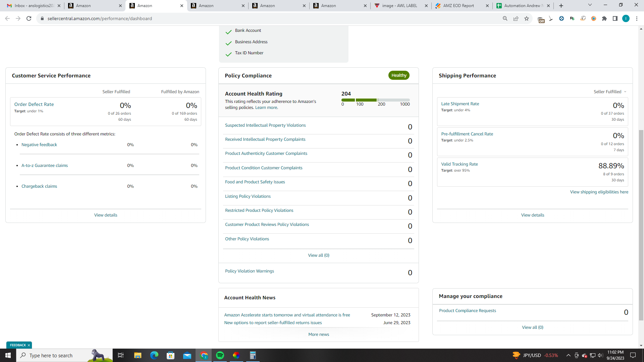Viewport: 644px width, 362px height.
Task: Open the Windows notification center
Action: point(633,355)
